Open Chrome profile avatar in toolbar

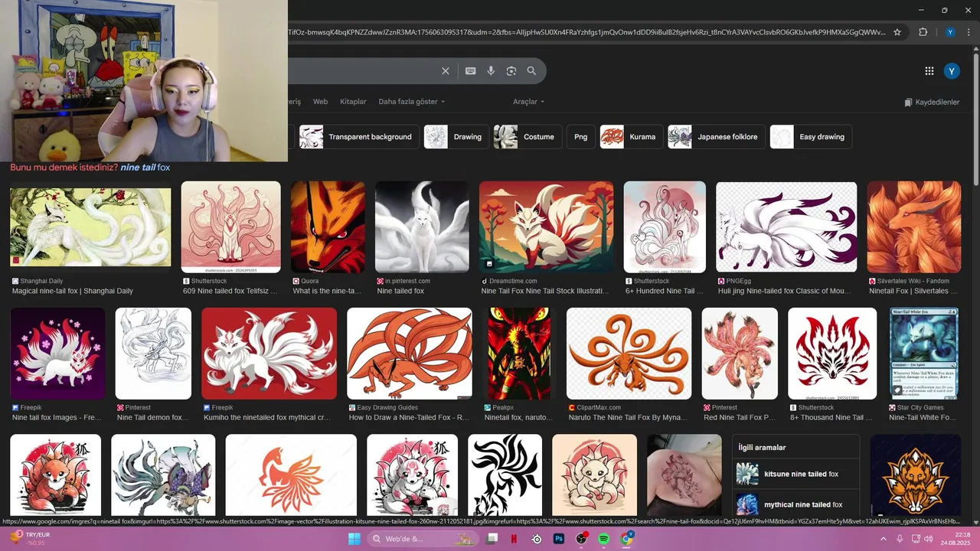click(x=950, y=32)
